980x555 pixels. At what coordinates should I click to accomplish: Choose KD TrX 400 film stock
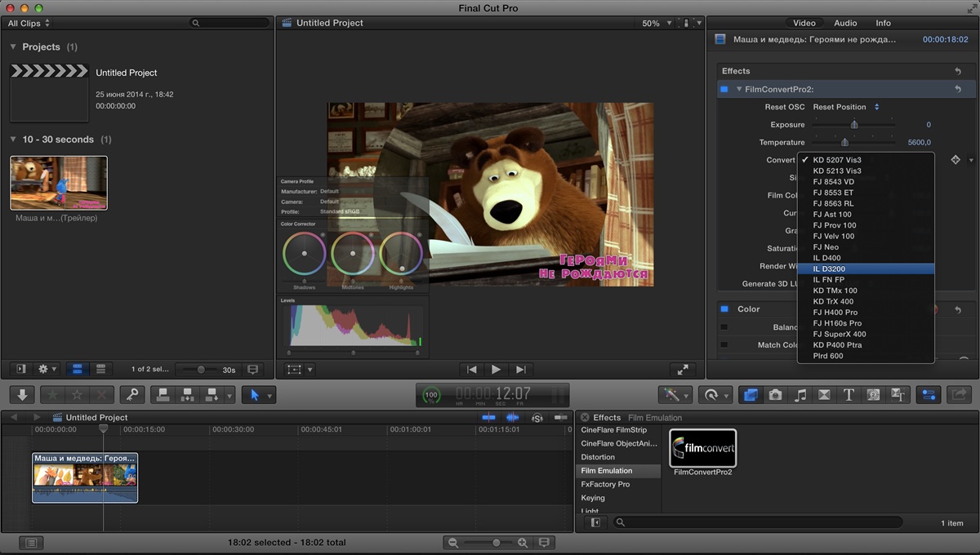(x=866, y=301)
